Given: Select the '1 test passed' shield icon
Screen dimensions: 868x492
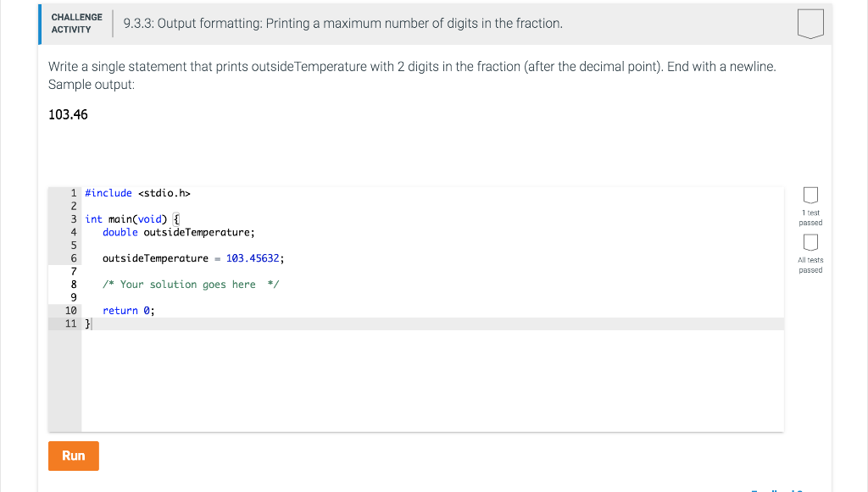Looking at the screenshot, I should [810, 195].
